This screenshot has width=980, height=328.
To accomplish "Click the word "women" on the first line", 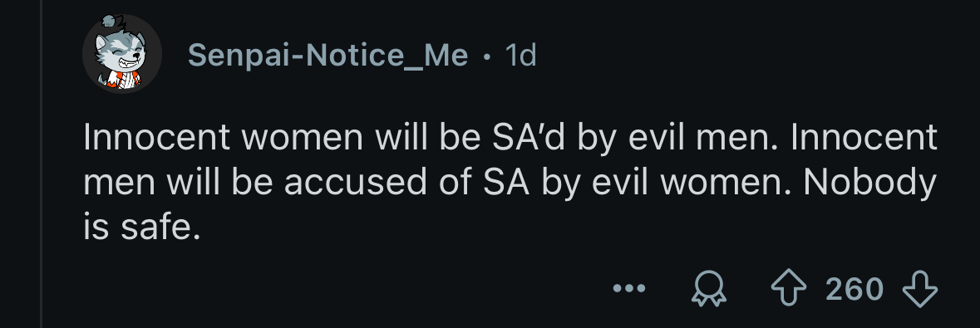I will [x=307, y=138].
